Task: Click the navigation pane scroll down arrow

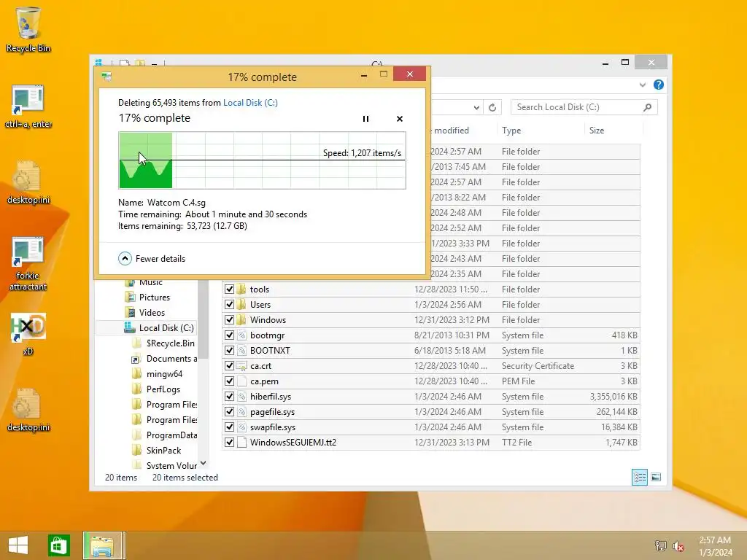Action: coord(204,463)
